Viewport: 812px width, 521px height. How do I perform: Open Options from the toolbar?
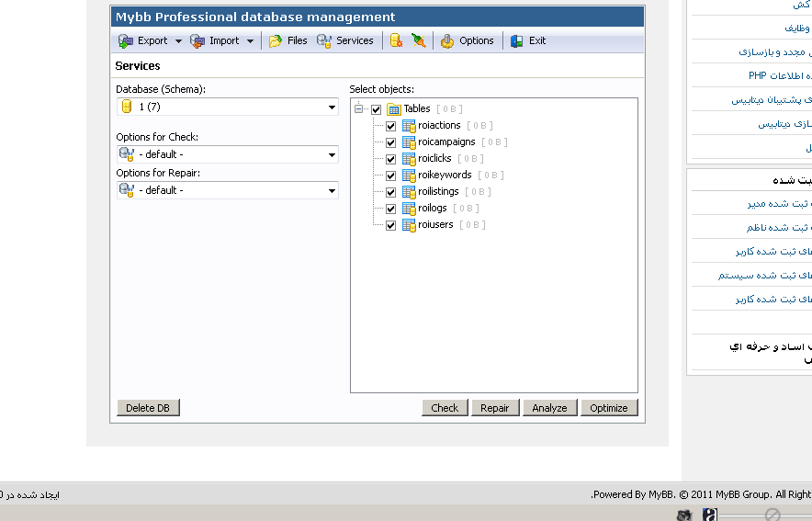click(467, 41)
